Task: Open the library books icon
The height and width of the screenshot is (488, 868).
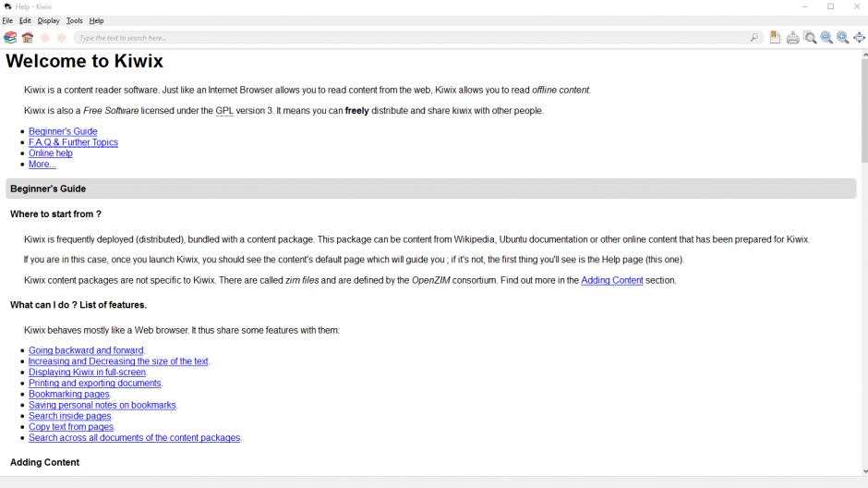Action: tap(10, 38)
